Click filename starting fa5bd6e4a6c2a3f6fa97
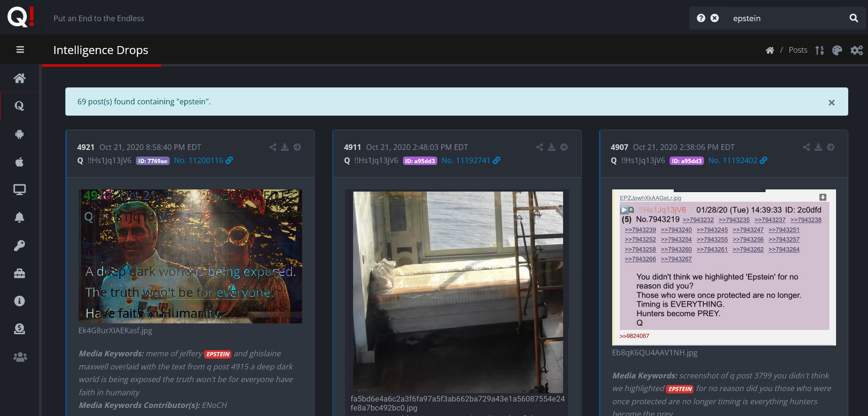868x416 pixels. click(458, 403)
